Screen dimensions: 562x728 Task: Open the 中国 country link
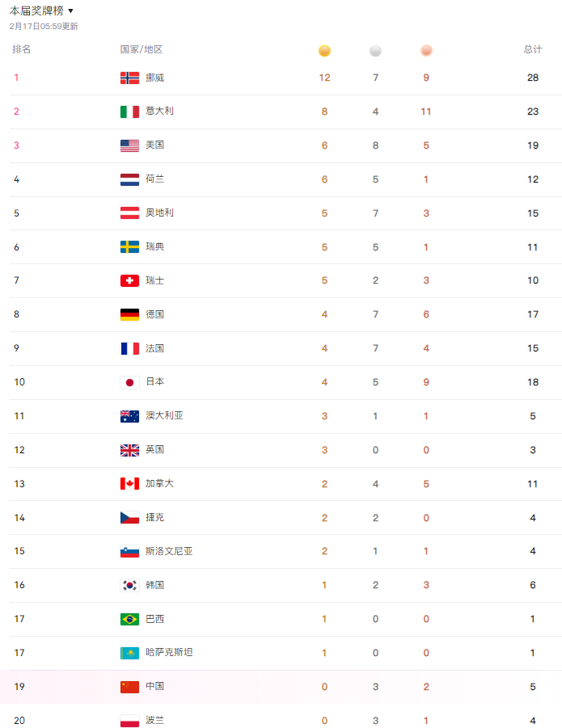(155, 687)
